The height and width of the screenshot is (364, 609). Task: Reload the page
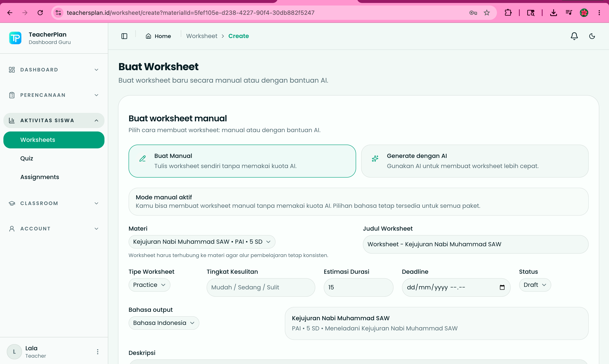click(40, 13)
